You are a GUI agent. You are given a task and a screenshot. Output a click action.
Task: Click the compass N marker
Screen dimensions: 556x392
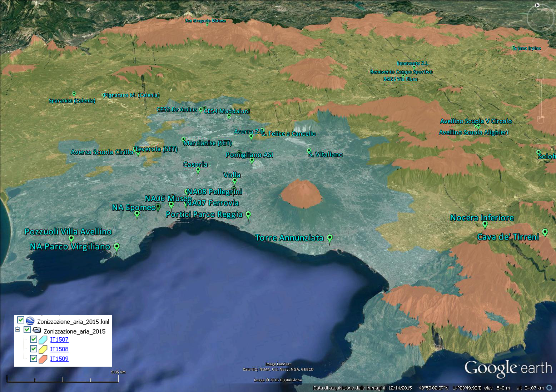pos(537,5)
